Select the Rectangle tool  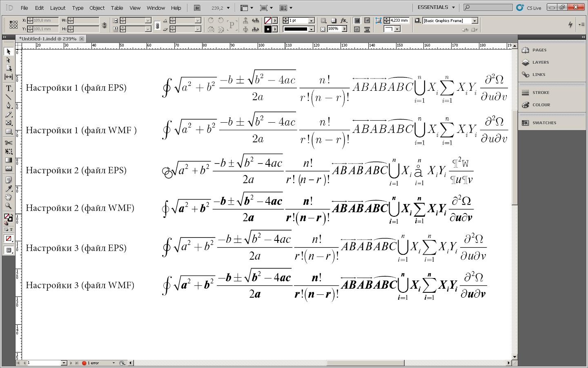click(x=8, y=131)
